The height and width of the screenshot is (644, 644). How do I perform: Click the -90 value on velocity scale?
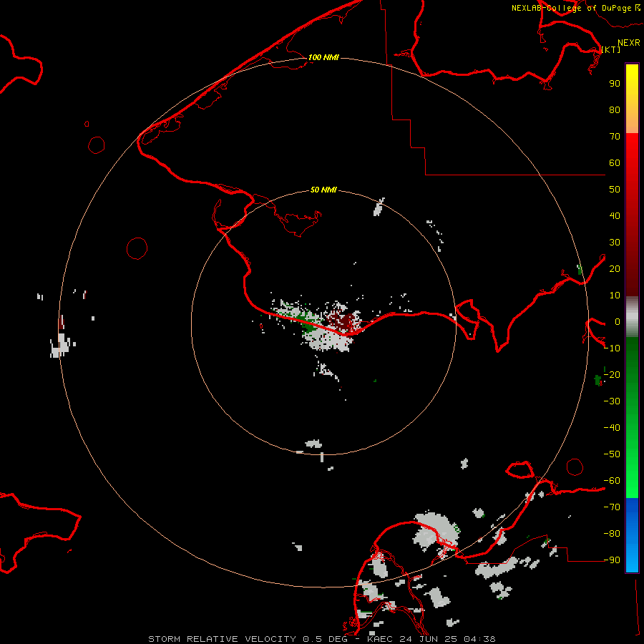(x=612, y=560)
